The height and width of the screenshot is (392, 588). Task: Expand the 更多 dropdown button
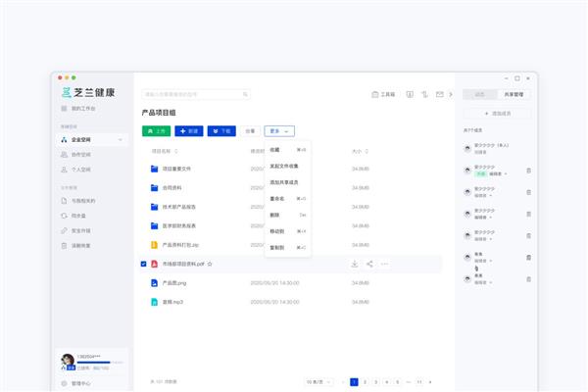pyautogui.click(x=279, y=130)
